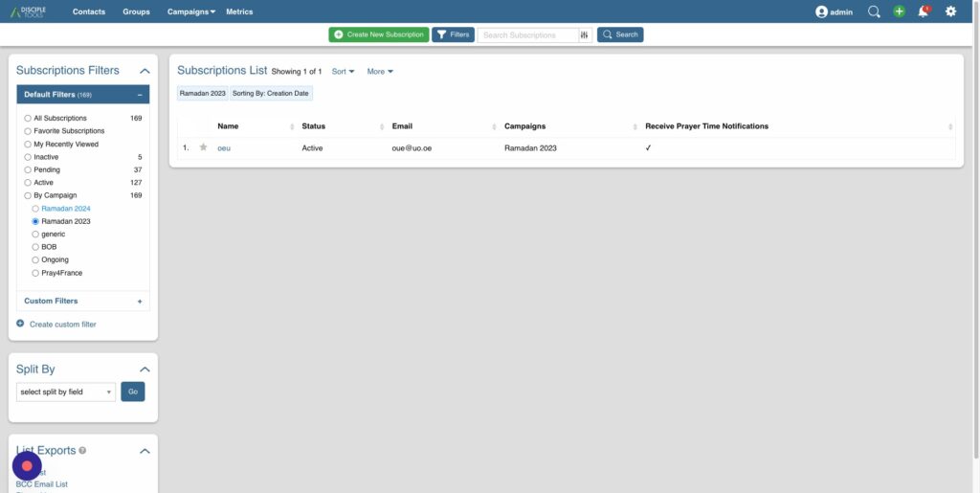The width and height of the screenshot is (980, 493).
Task: Collapse the Subscriptions Filters panel
Action: tap(145, 71)
